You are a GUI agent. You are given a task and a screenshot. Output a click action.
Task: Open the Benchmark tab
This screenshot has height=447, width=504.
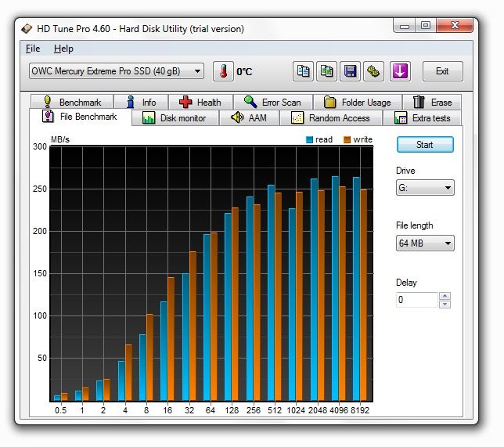coord(72,102)
